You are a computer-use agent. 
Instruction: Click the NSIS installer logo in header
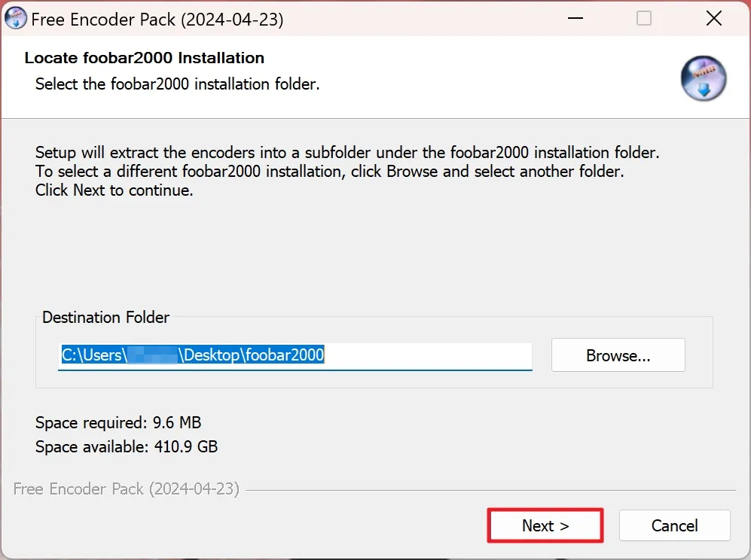coord(703,78)
